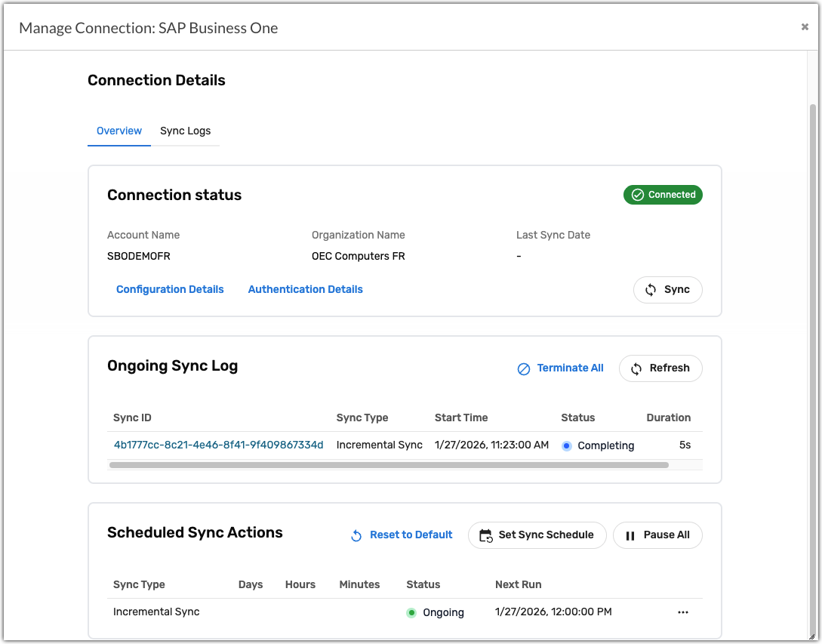Open Set Sync Schedule
This screenshot has width=822, height=644.
(x=537, y=535)
